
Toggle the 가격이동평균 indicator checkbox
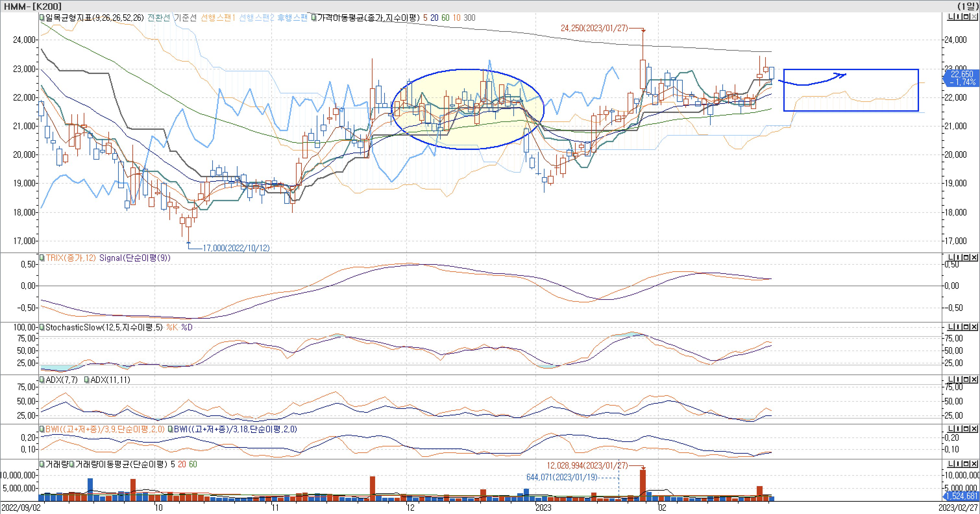tap(314, 18)
